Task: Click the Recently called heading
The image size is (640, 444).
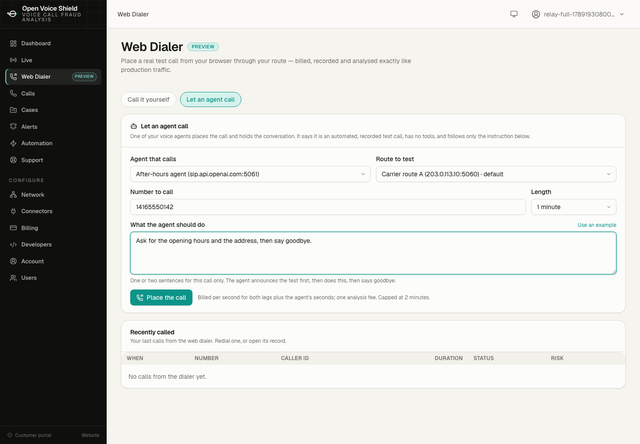Action: coord(152,332)
